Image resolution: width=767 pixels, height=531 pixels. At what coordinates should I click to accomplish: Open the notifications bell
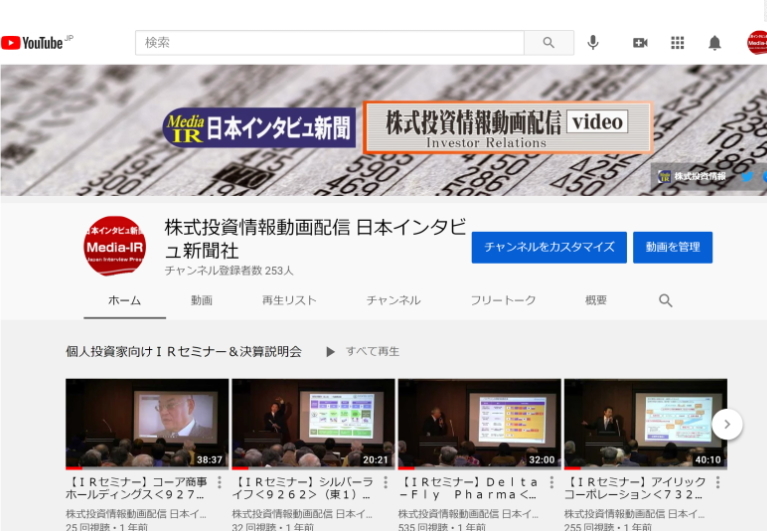pyautogui.click(x=715, y=43)
